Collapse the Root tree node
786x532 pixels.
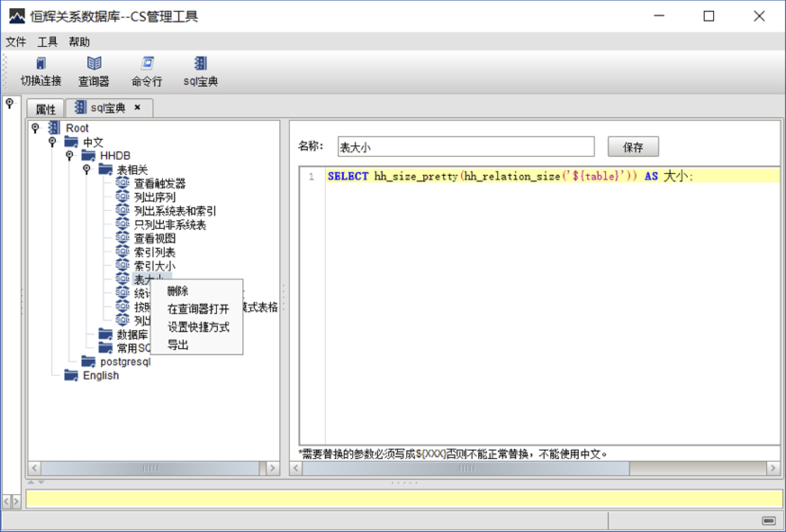click(x=35, y=128)
